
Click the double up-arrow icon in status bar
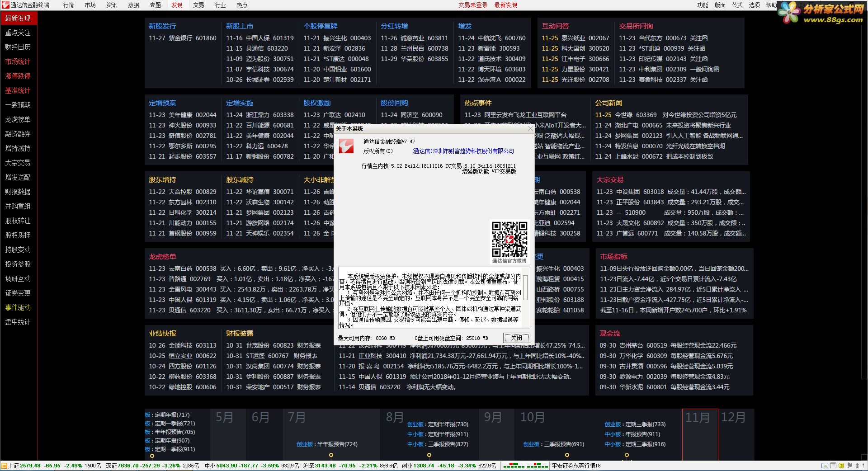point(858,466)
